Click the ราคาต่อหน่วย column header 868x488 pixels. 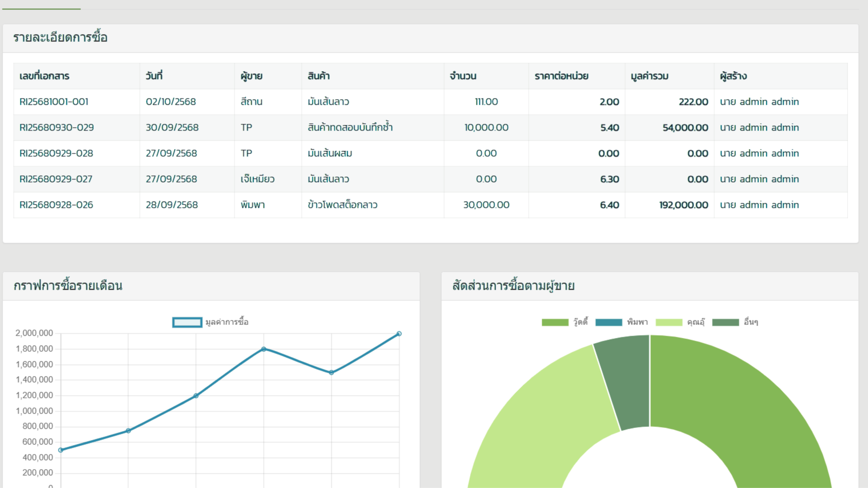click(x=561, y=76)
